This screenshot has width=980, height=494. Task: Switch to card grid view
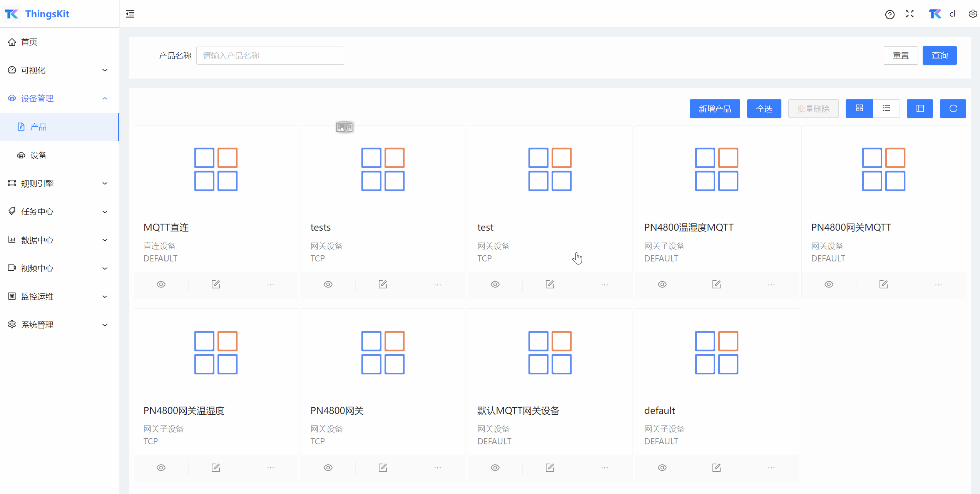859,109
